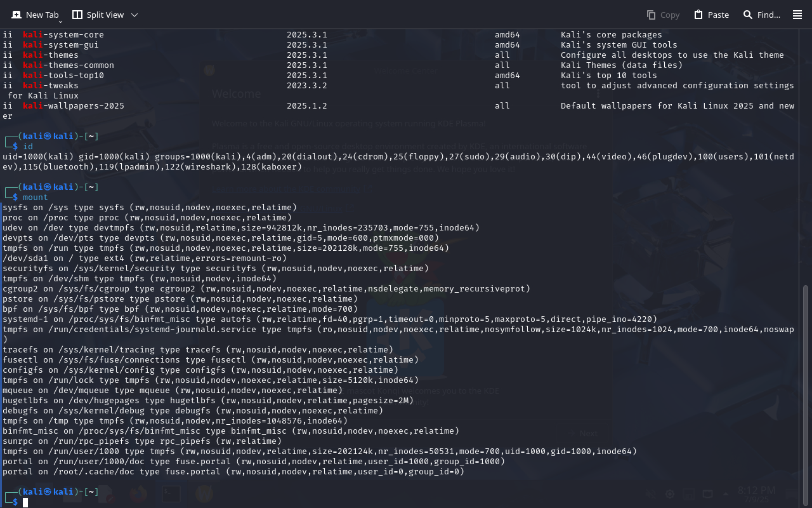The height and width of the screenshot is (508, 812).
Task: Click the 'kali-themes-common' package name
Action: (69, 65)
